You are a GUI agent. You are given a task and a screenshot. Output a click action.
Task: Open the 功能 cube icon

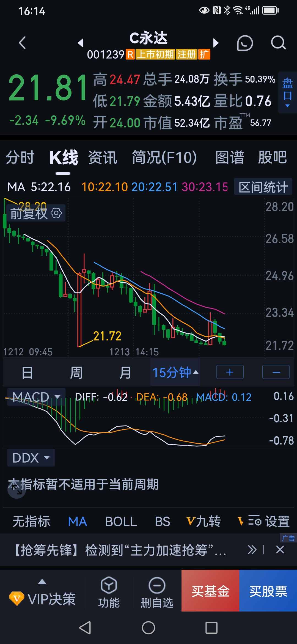click(x=109, y=592)
